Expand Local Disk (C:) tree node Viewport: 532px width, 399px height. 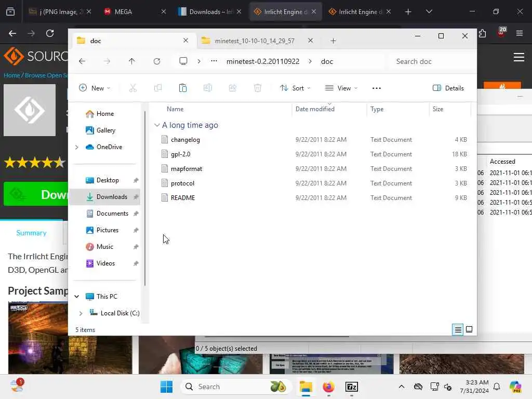click(81, 313)
